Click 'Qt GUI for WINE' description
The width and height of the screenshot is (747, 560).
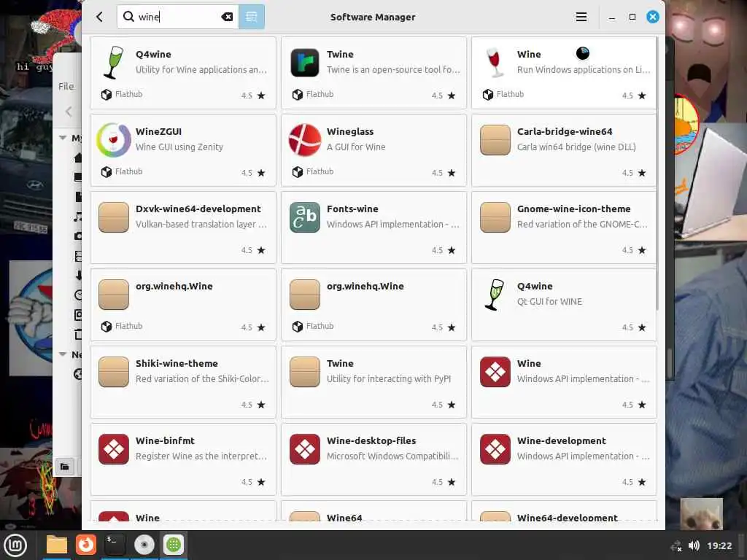click(549, 301)
